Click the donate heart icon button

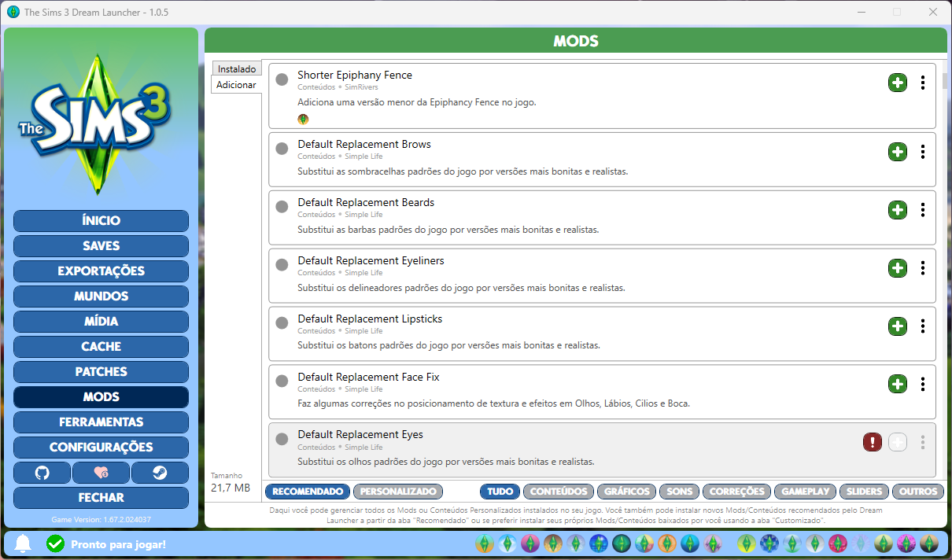click(x=101, y=473)
